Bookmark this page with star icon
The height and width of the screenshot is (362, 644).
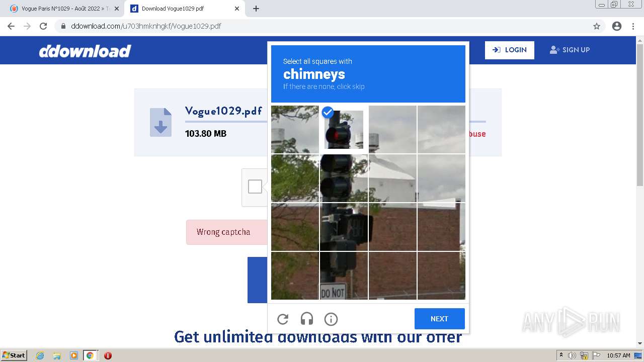[597, 26]
